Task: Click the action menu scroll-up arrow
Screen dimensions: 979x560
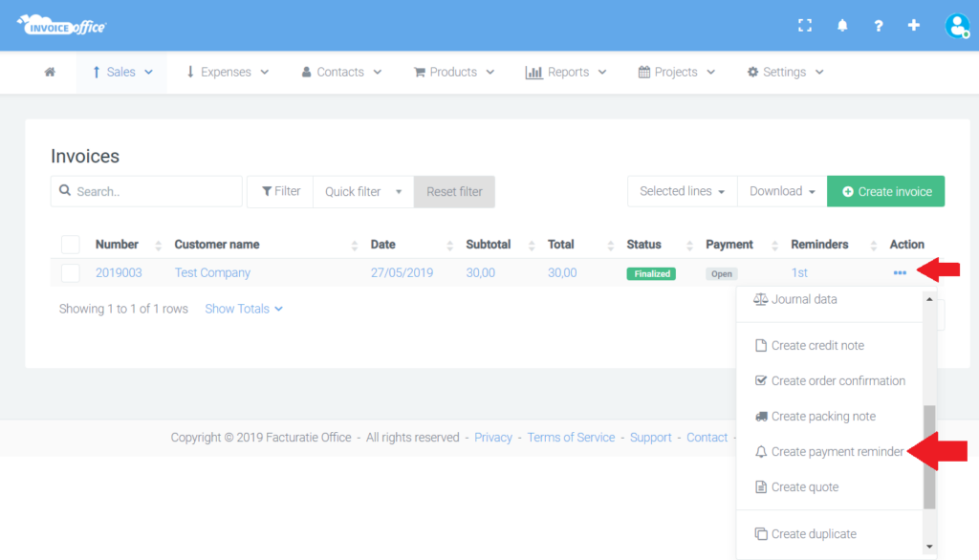Action: 929,300
